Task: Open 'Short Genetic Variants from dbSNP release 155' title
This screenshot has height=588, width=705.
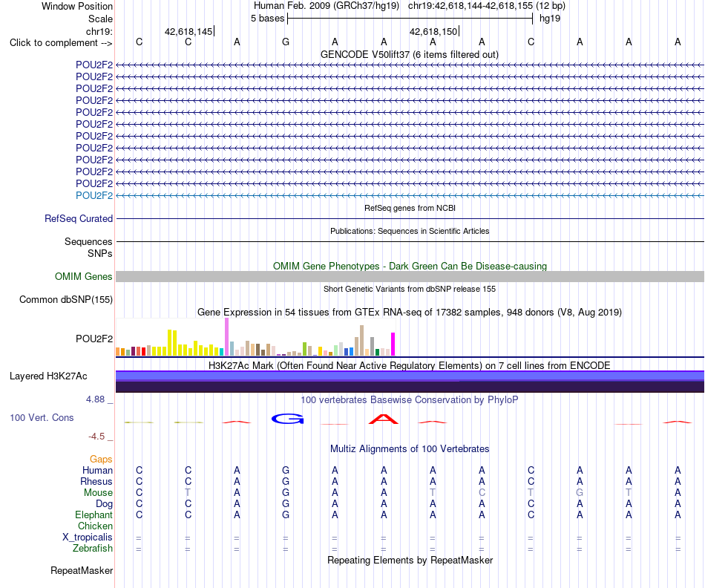Action: 410,289
